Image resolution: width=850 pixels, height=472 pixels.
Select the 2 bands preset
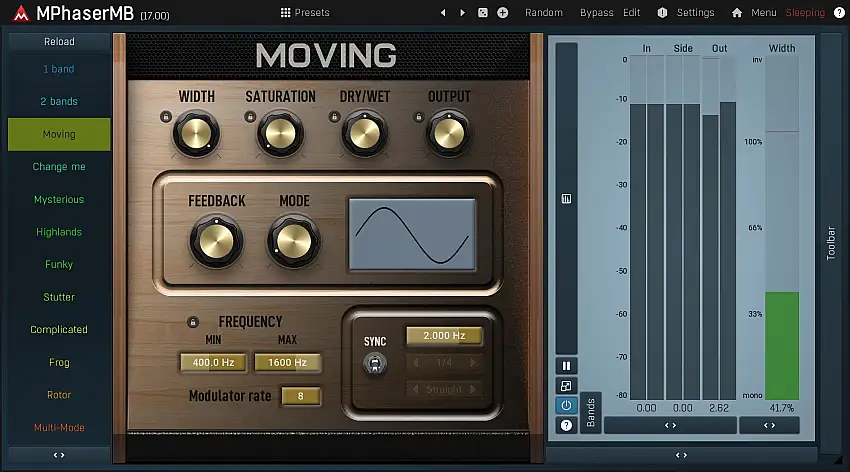[x=59, y=101]
